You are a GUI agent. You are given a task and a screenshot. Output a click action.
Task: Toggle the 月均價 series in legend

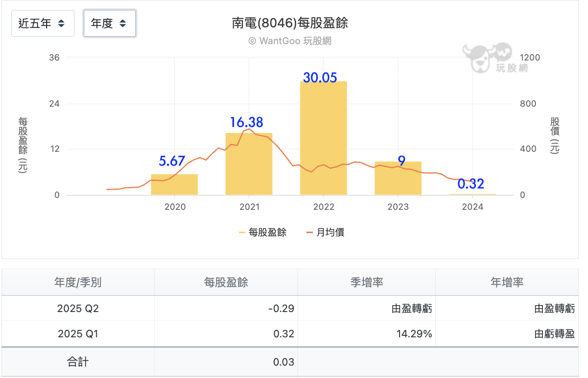pos(325,232)
